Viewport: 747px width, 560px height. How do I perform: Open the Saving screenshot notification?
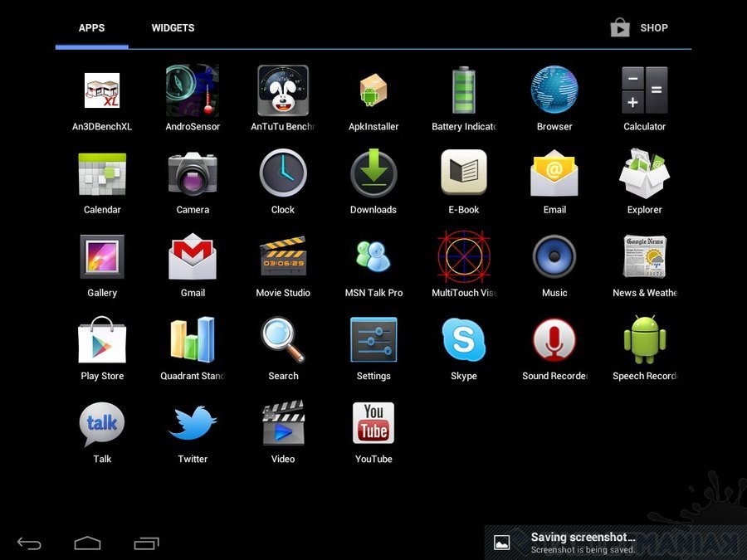pos(616,543)
